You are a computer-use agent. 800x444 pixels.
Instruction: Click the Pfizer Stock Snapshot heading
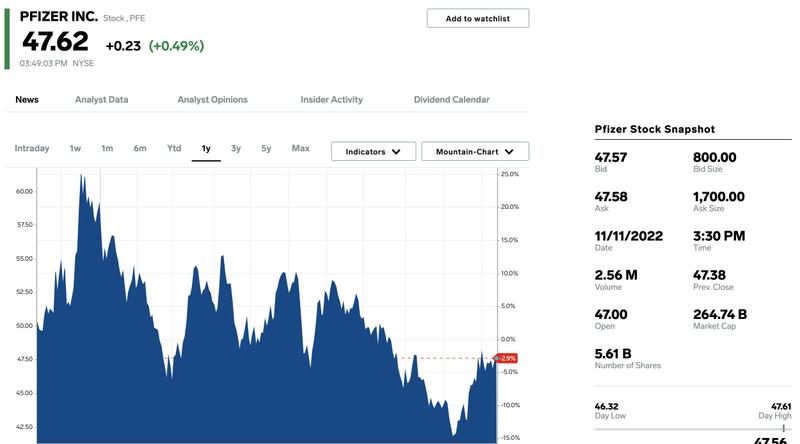click(x=655, y=129)
